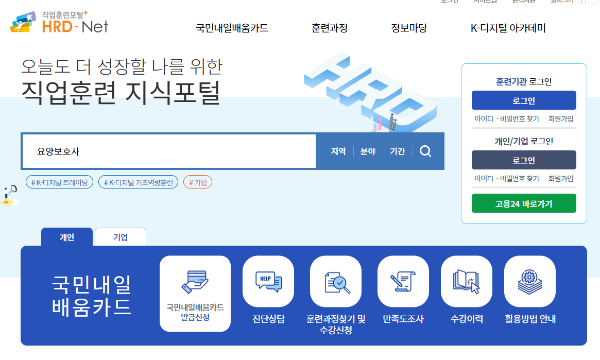Image resolution: width=600 pixels, height=360 pixels.
Task: Click 아이디·비밀번호 찾기 for 개인/기업
Action: tap(507, 179)
